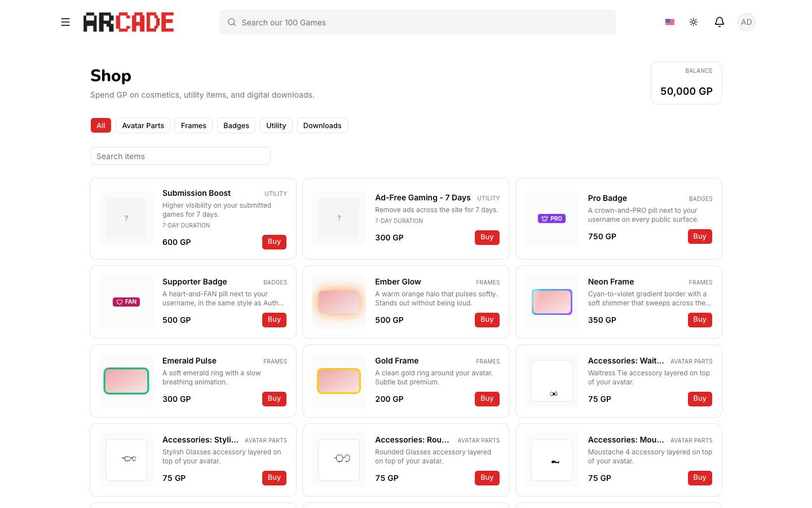
Task: Switch to the Frames tab
Action: [x=193, y=125]
